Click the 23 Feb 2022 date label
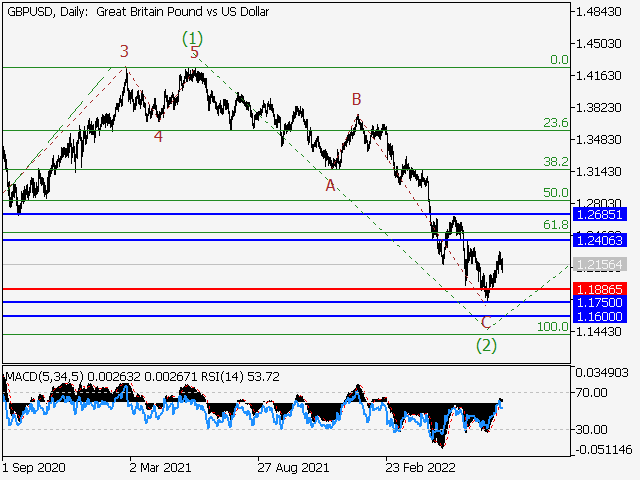640x480 pixels. coord(420,467)
